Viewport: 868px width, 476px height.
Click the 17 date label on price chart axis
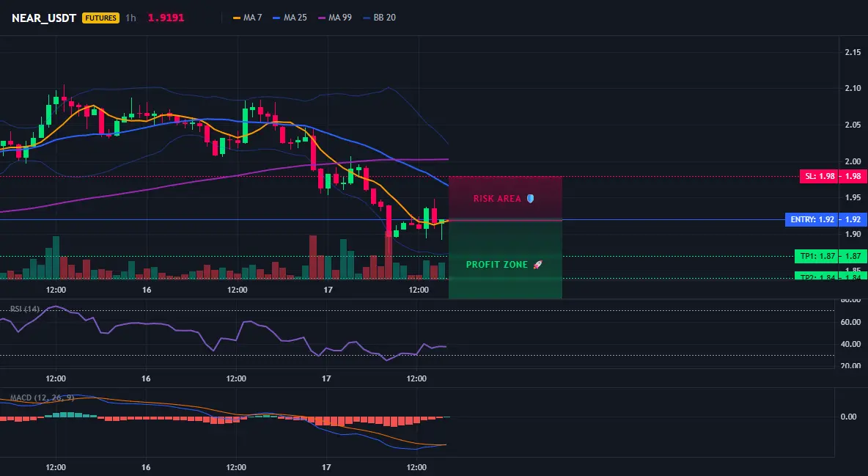328,290
